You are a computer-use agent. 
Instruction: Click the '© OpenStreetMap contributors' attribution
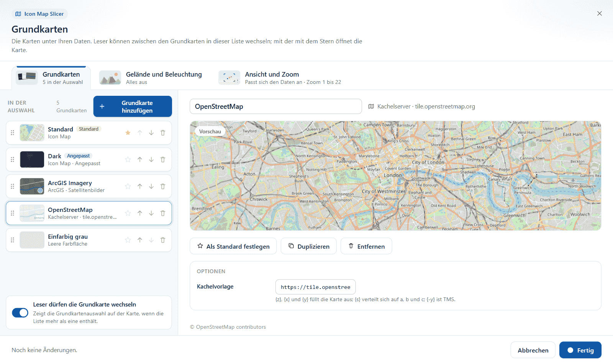[x=228, y=327]
